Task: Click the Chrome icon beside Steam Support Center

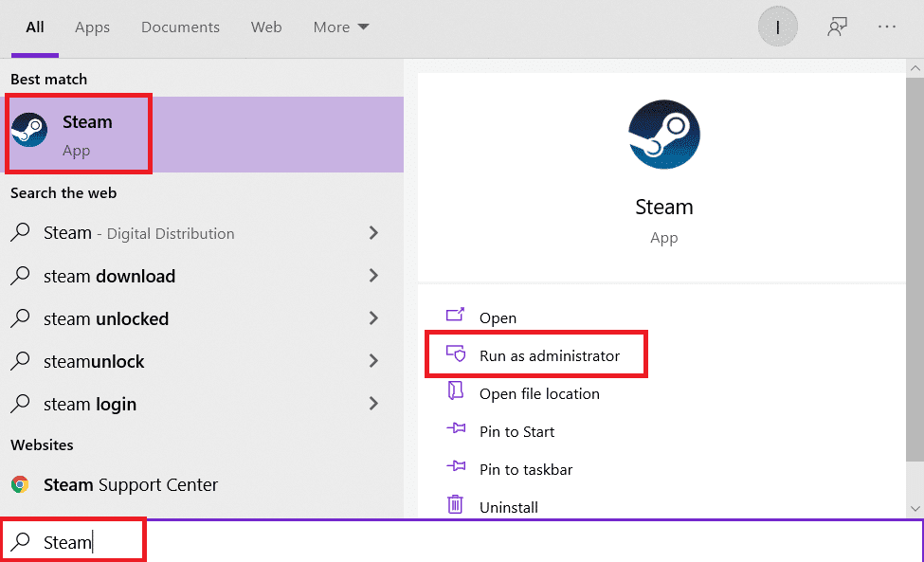Action: tap(22, 484)
